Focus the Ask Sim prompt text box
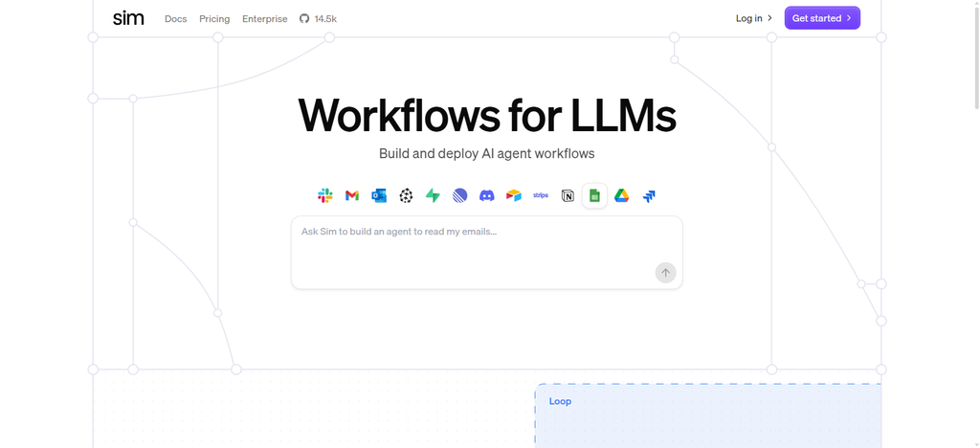Viewport: 980px width, 448px height. (x=486, y=253)
